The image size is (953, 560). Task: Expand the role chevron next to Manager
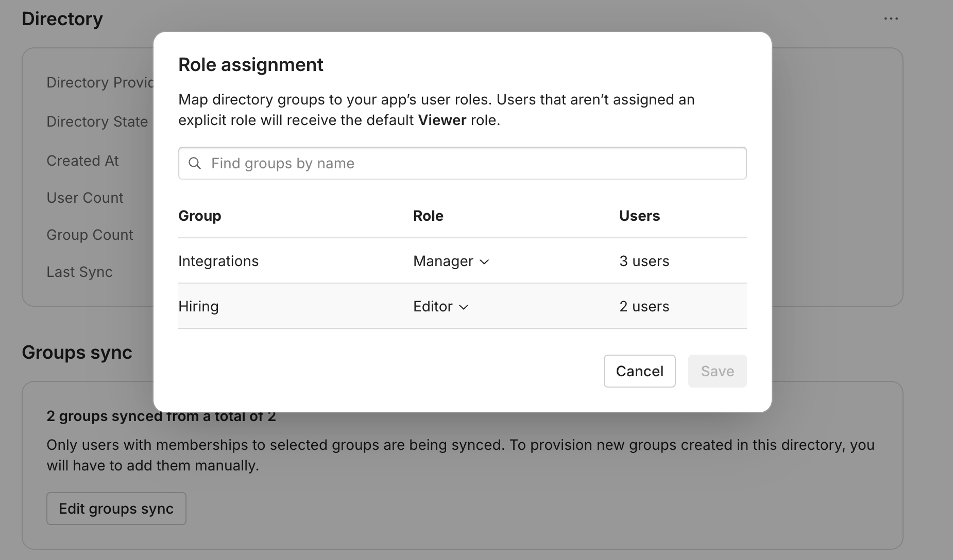[485, 262]
